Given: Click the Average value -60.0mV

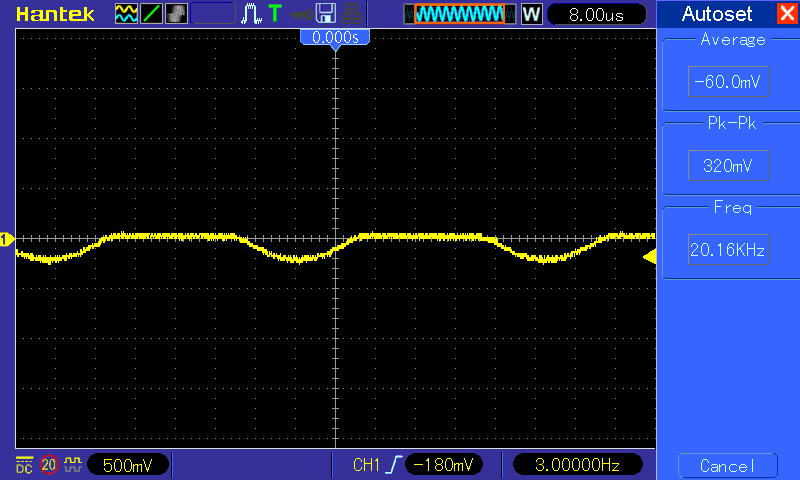Looking at the screenshot, I should (728, 82).
